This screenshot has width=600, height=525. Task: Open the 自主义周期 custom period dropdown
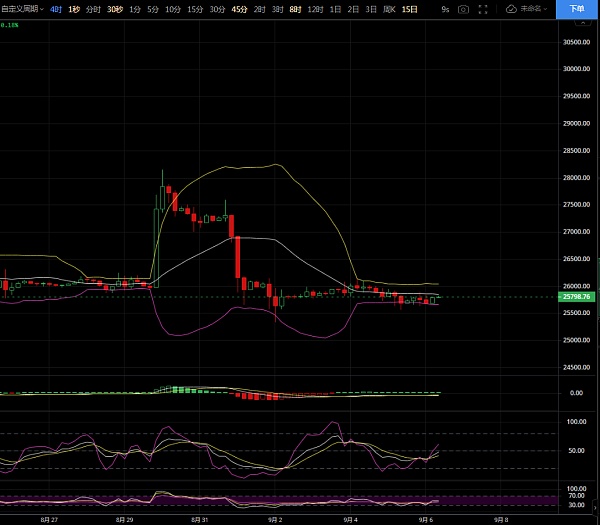click(23, 9)
